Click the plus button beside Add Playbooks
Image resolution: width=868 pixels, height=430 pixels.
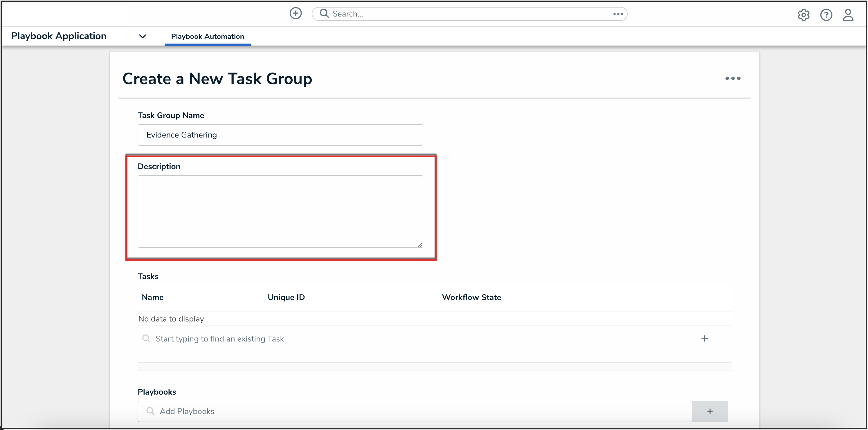(x=709, y=411)
